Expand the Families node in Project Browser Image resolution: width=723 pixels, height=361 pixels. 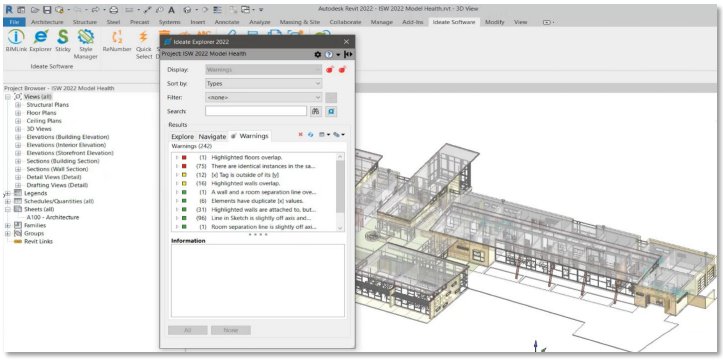tap(7, 225)
